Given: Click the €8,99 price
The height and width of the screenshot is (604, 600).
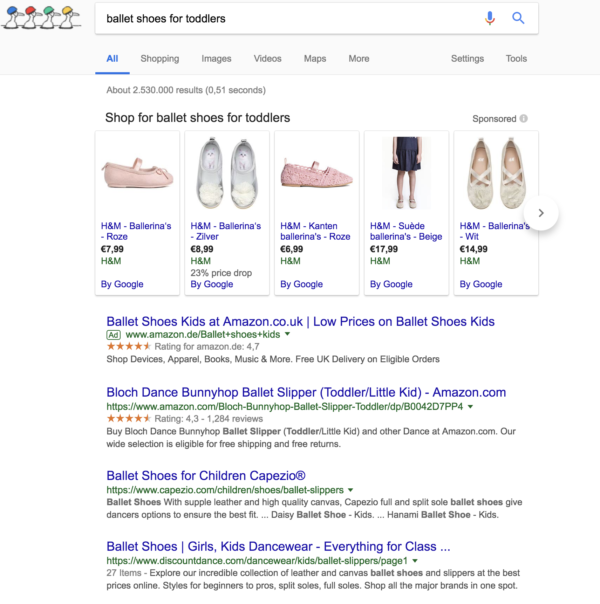Looking at the screenshot, I should [202, 249].
